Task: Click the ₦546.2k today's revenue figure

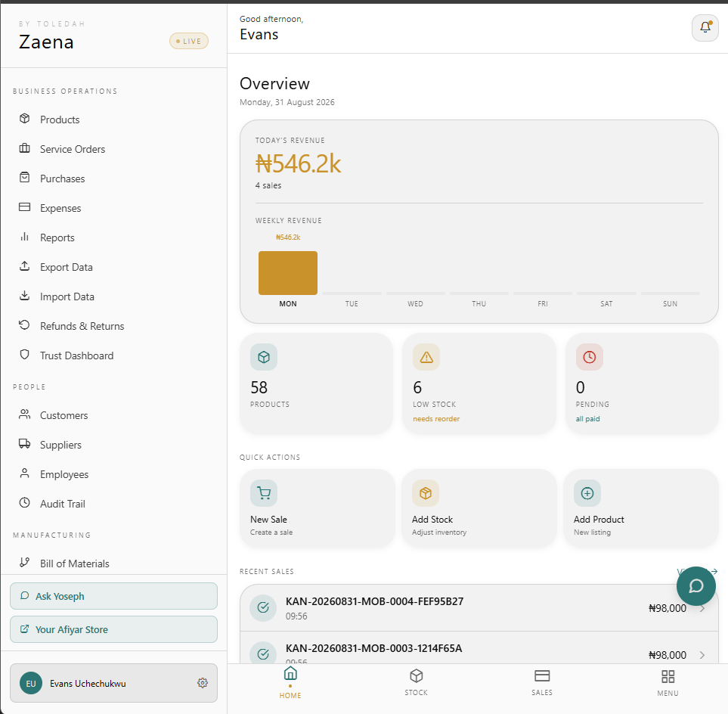Action: tap(298, 164)
